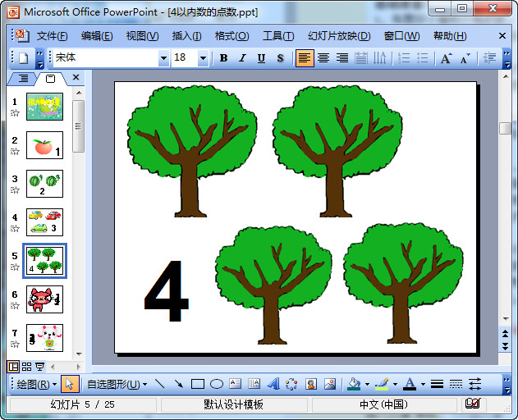Select the Line drawing tool

pyautogui.click(x=160, y=384)
